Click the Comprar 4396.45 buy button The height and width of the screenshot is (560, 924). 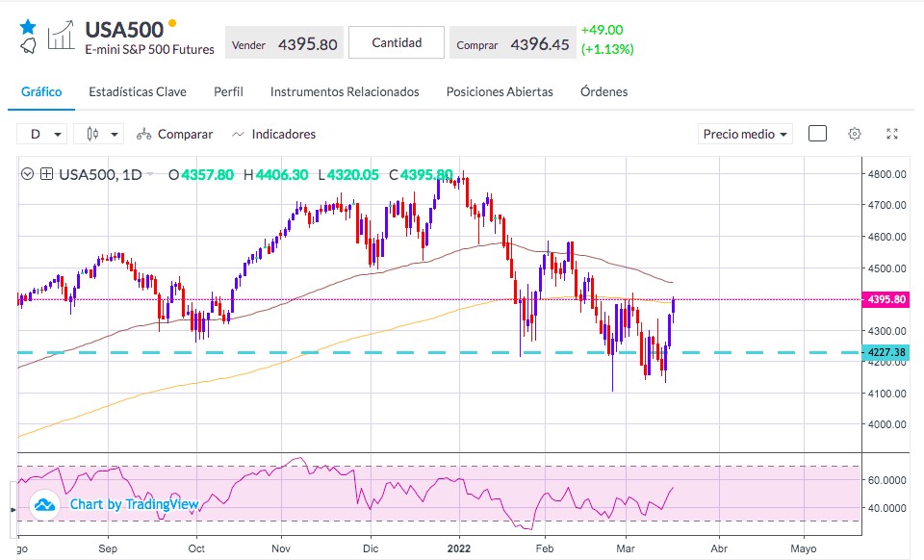(x=513, y=42)
